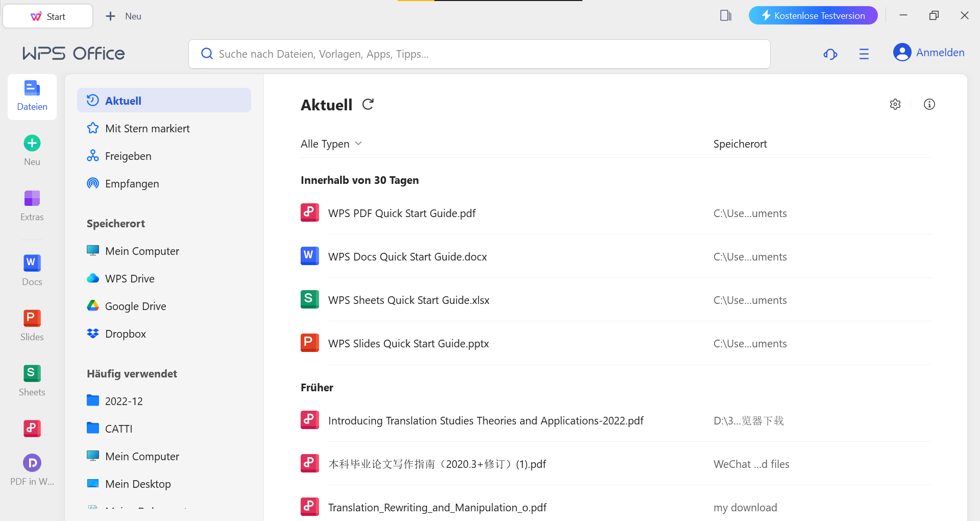Open the Extras panel

(32, 205)
